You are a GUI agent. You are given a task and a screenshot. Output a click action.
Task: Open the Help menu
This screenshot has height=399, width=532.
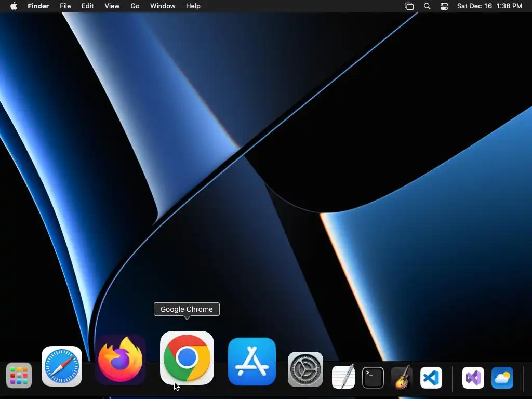(193, 6)
